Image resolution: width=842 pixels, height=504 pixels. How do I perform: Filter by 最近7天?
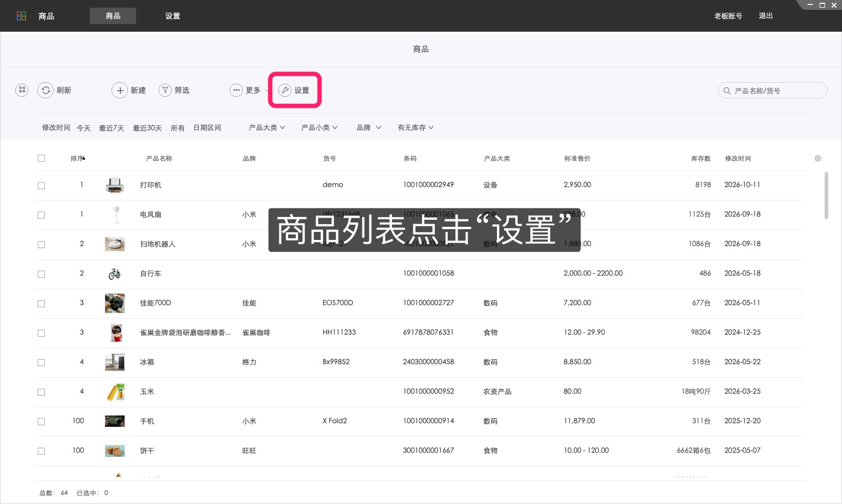[x=112, y=128]
